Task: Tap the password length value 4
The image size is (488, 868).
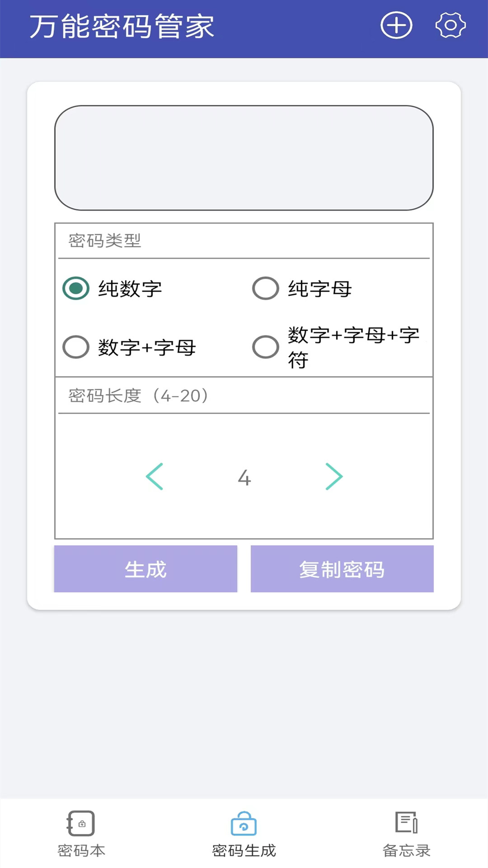Action: point(244,478)
